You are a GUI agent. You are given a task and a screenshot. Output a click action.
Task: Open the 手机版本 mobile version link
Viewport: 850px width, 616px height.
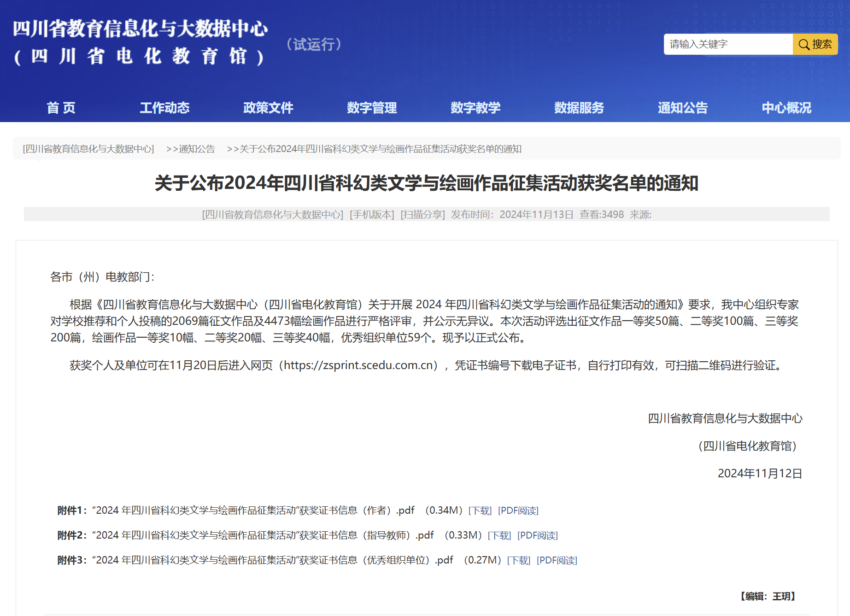372,214
